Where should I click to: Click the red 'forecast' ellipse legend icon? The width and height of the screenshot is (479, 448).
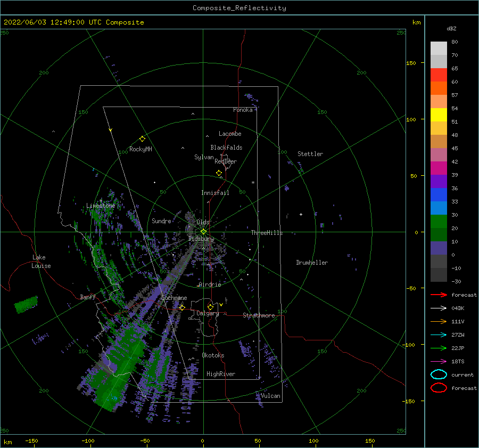439,388
